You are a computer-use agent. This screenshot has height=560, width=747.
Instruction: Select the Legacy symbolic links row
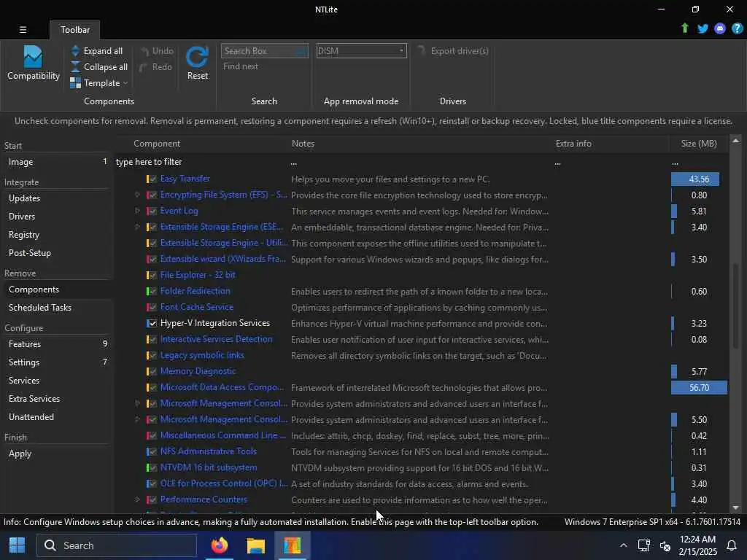pyautogui.click(x=422, y=355)
